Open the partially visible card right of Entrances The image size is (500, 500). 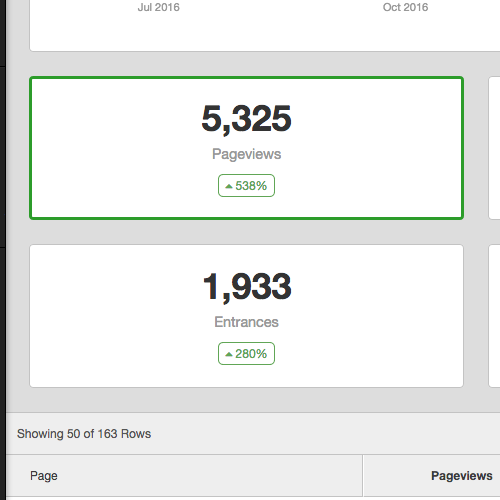click(x=494, y=316)
